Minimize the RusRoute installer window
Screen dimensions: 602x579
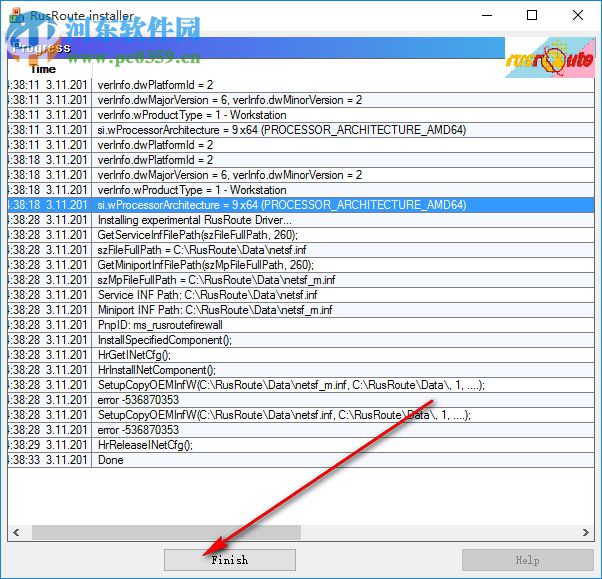pos(487,15)
